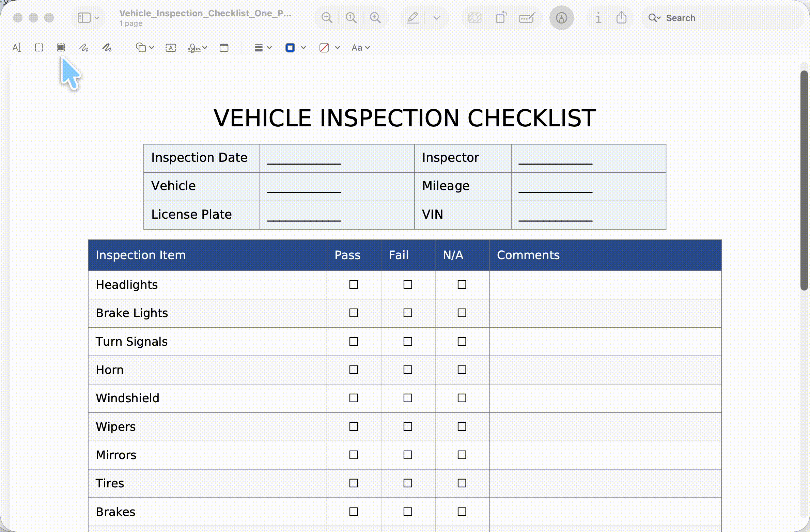Viewport: 810px width, 532px height.
Task: Toggle the Markup toolbar button
Action: (562, 18)
